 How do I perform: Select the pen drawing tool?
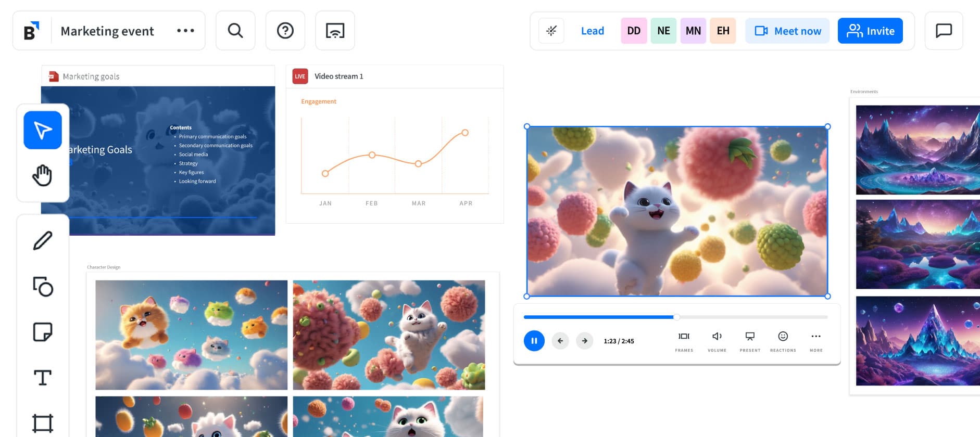pyautogui.click(x=43, y=241)
